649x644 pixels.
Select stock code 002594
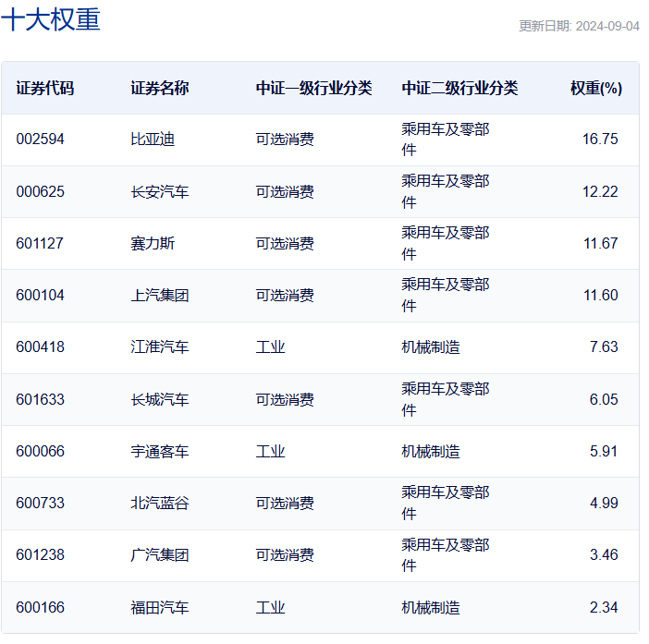(x=40, y=139)
